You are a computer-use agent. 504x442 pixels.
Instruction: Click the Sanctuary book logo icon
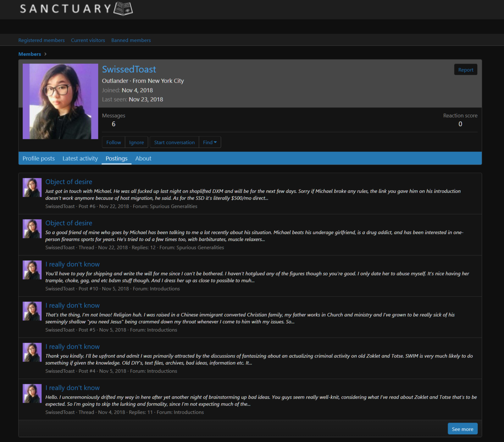pyautogui.click(x=123, y=8)
